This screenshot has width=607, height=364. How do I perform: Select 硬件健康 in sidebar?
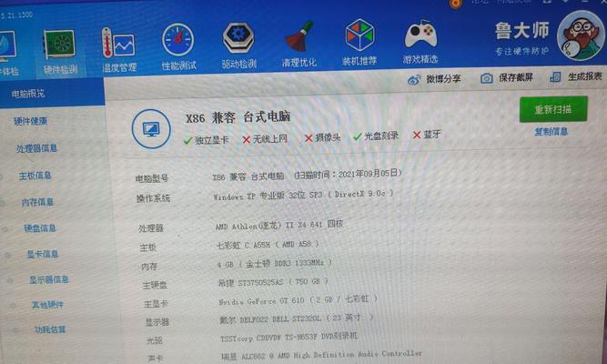30,121
